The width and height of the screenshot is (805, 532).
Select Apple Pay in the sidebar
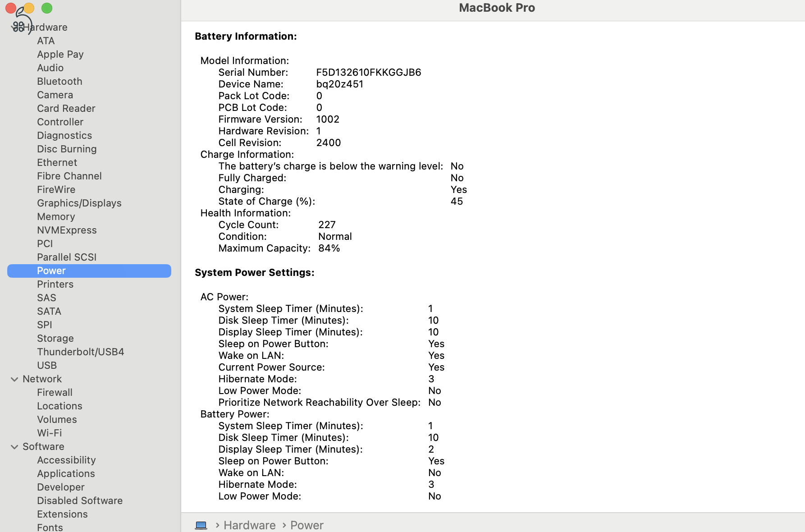click(x=60, y=55)
